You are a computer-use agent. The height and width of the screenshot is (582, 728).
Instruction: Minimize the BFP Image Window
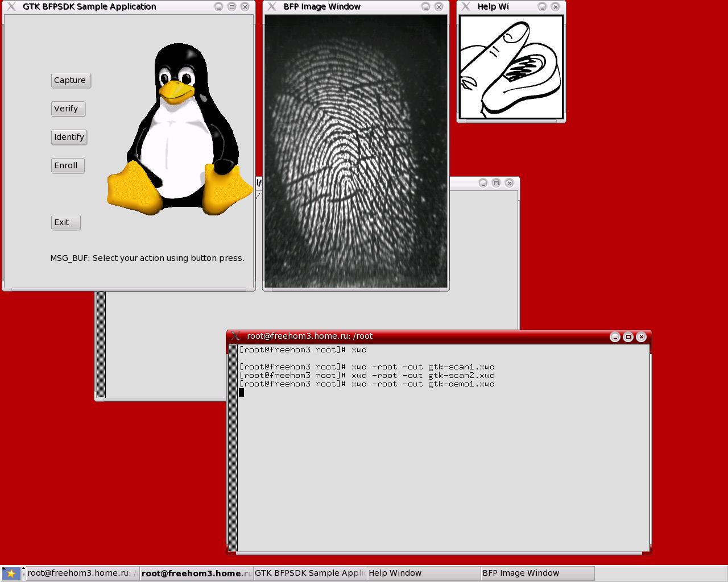tap(425, 7)
